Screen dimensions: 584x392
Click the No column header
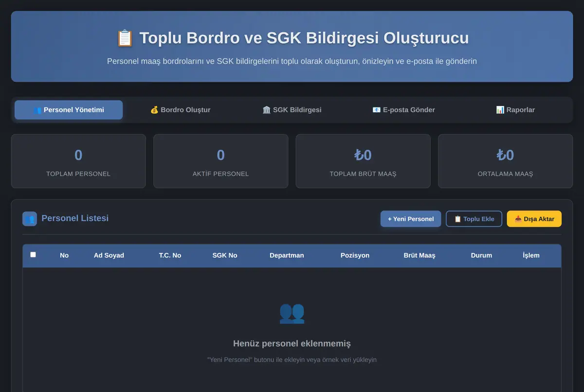64,255
